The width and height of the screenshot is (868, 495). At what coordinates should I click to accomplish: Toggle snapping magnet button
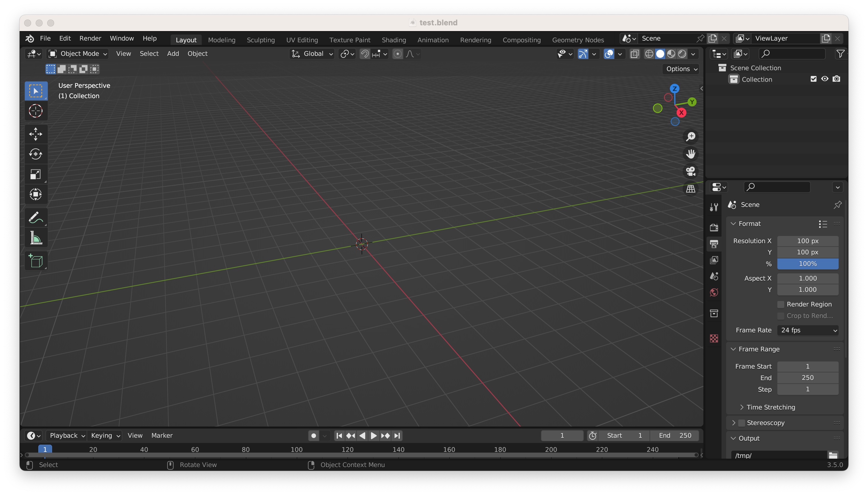coord(364,54)
